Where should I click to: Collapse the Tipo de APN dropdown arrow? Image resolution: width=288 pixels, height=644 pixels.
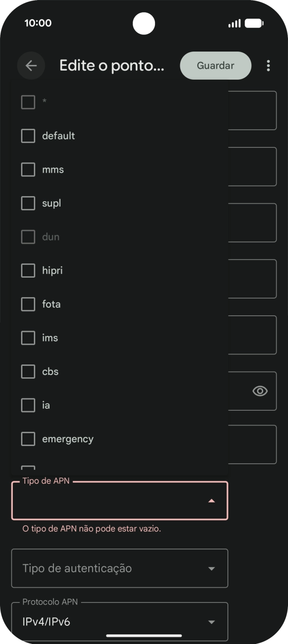(212, 501)
